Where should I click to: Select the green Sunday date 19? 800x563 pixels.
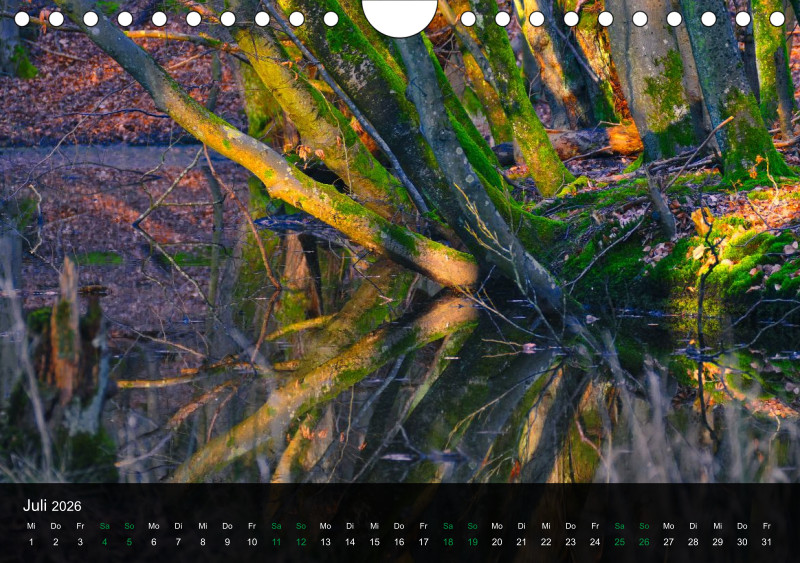[472, 542]
